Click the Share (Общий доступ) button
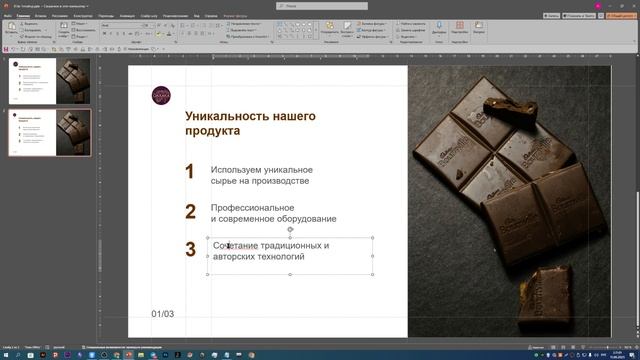The height and width of the screenshot is (360, 640). click(621, 16)
